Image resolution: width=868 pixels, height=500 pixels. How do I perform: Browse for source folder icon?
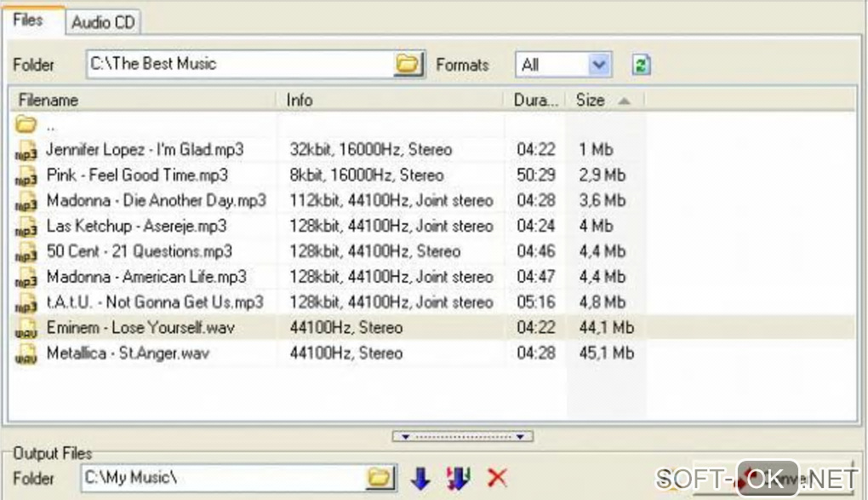pyautogui.click(x=408, y=64)
